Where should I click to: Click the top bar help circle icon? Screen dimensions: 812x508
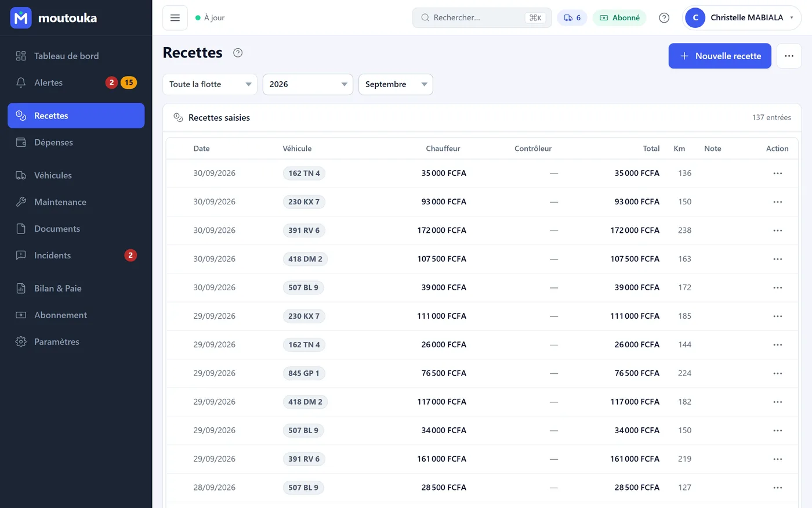664,18
